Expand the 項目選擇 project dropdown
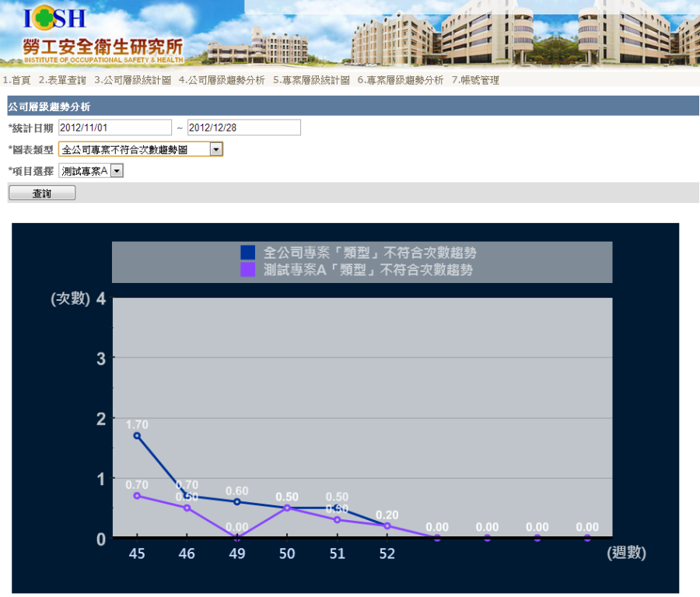700x597 pixels. (x=117, y=171)
